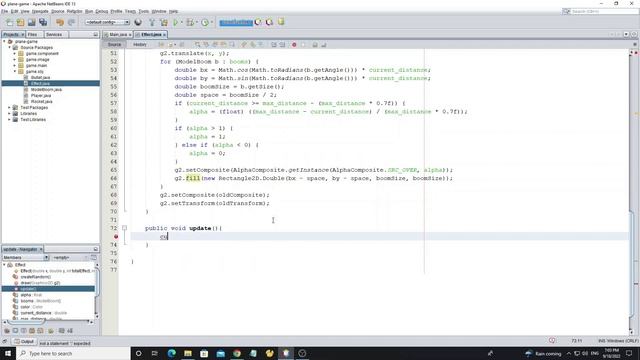Screen dimensions: 640x360
Task: Close the update Navigator tab
Action: (41, 249)
